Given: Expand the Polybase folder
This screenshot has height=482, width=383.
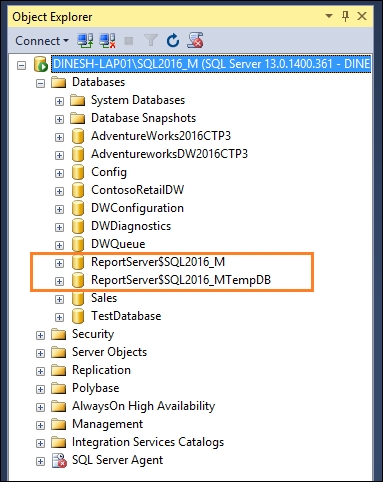Looking at the screenshot, I should tap(40, 389).
